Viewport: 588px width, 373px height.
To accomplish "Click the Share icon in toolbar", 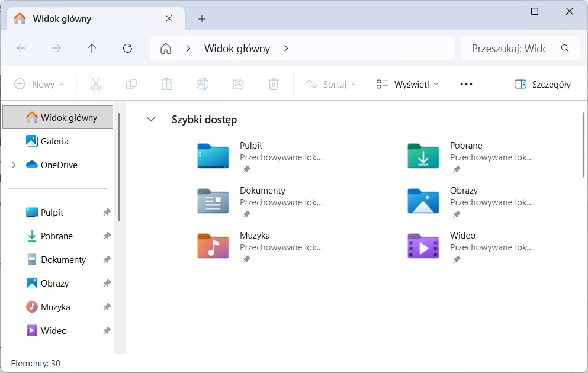I will coord(238,84).
